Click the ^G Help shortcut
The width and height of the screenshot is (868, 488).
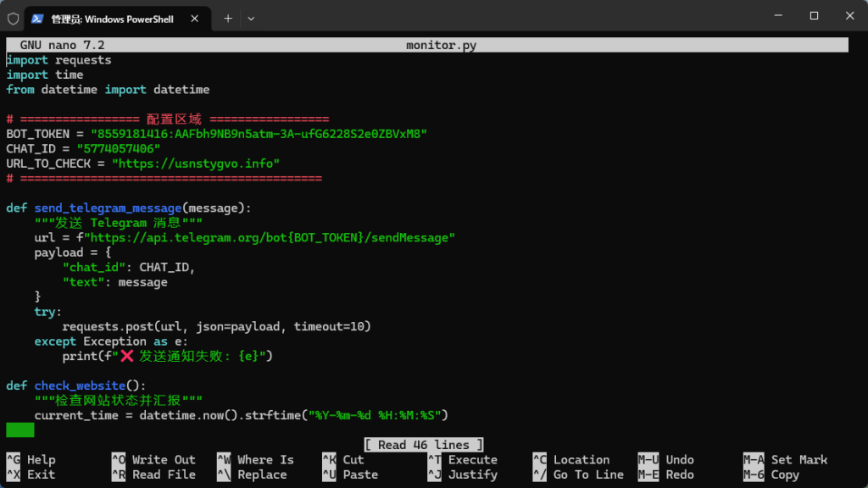pyautogui.click(x=31, y=460)
